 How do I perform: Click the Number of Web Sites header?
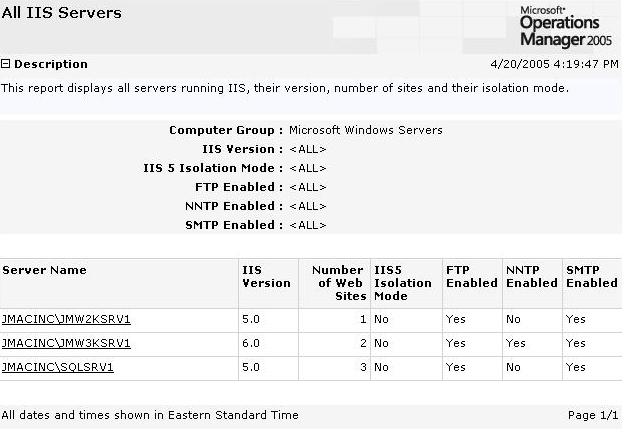click(339, 283)
